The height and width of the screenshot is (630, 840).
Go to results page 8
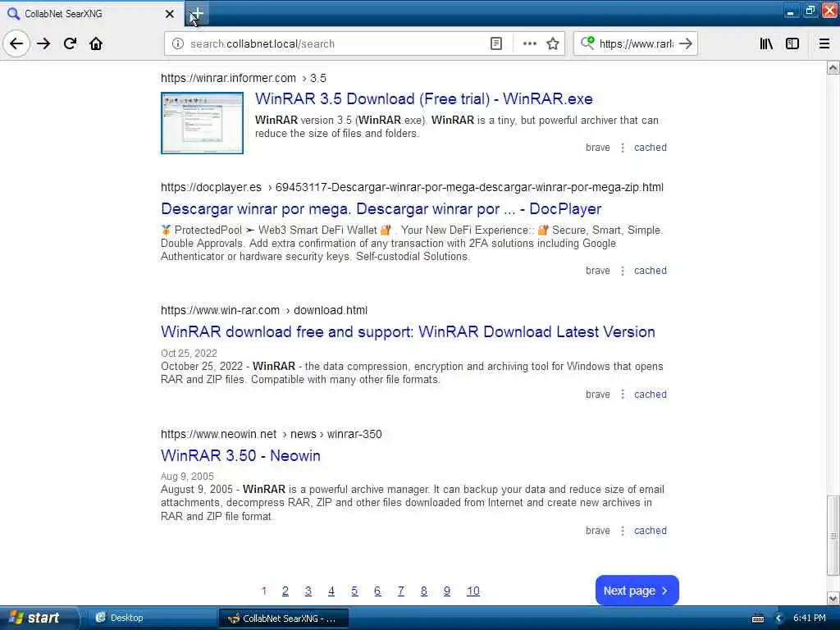click(424, 591)
